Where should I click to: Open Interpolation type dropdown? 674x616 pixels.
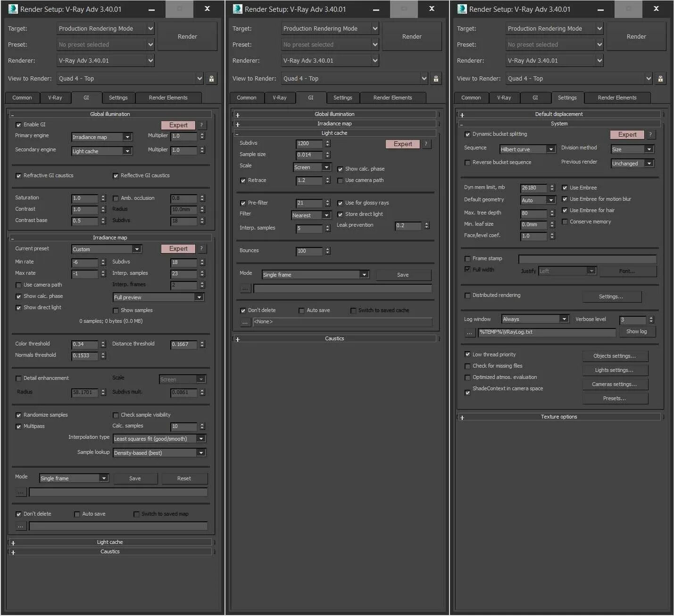click(159, 439)
